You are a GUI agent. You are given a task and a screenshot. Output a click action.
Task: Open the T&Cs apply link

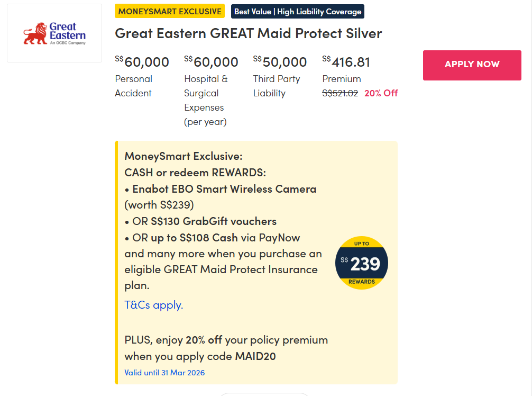coord(153,305)
